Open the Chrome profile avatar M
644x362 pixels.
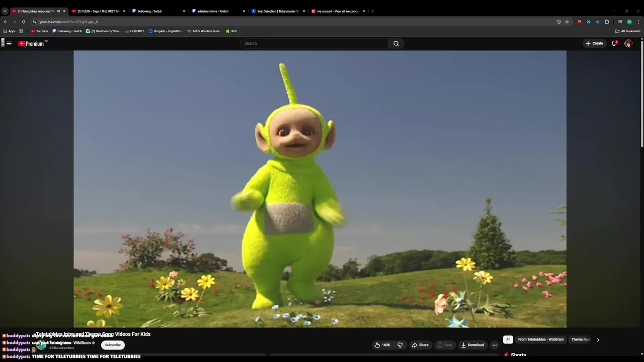(629, 22)
